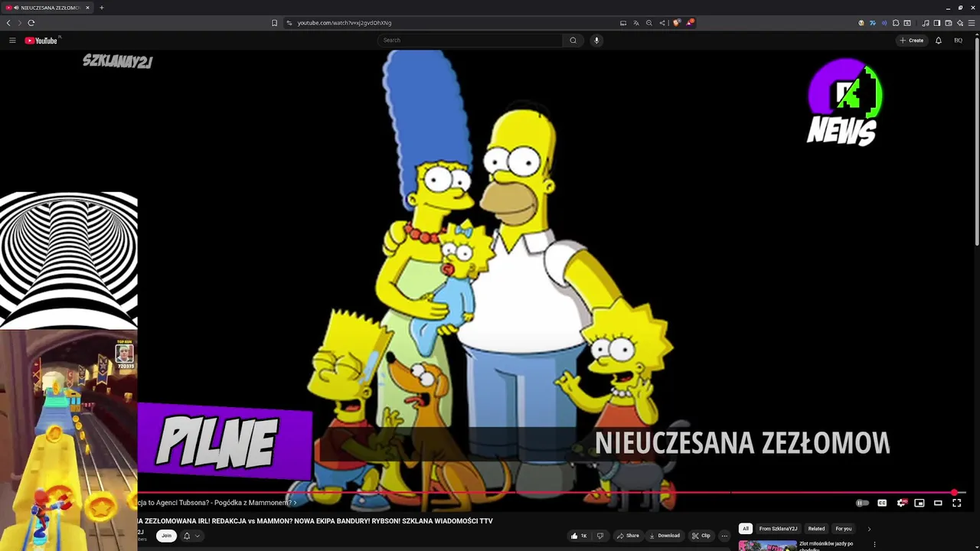Image resolution: width=980 pixels, height=551 pixels.
Task: Click the URL address bar
Action: point(452,23)
